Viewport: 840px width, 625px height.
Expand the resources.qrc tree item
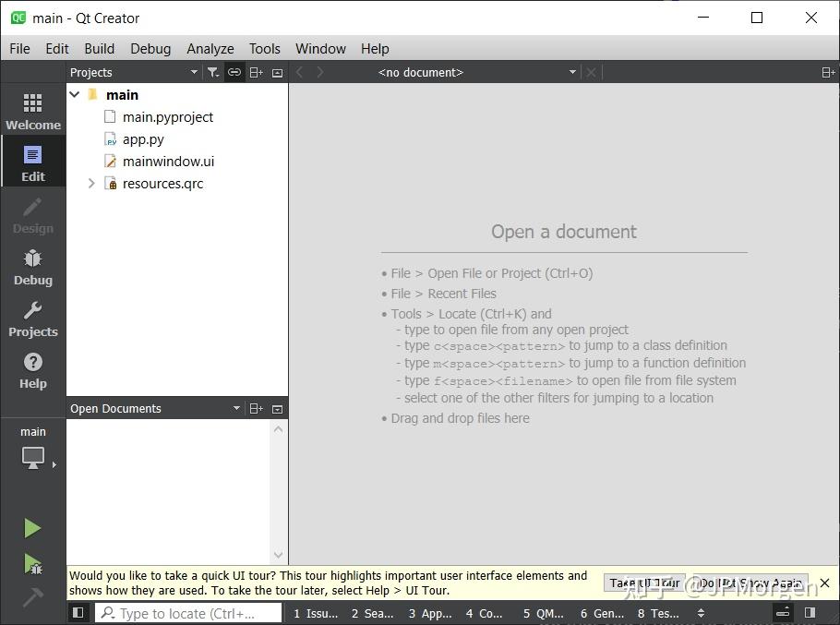coord(90,184)
